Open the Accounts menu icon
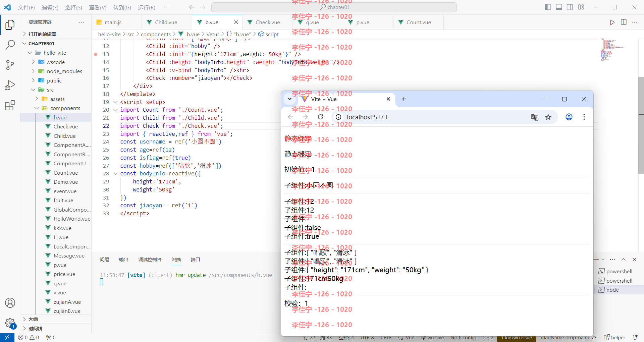 click(10, 303)
